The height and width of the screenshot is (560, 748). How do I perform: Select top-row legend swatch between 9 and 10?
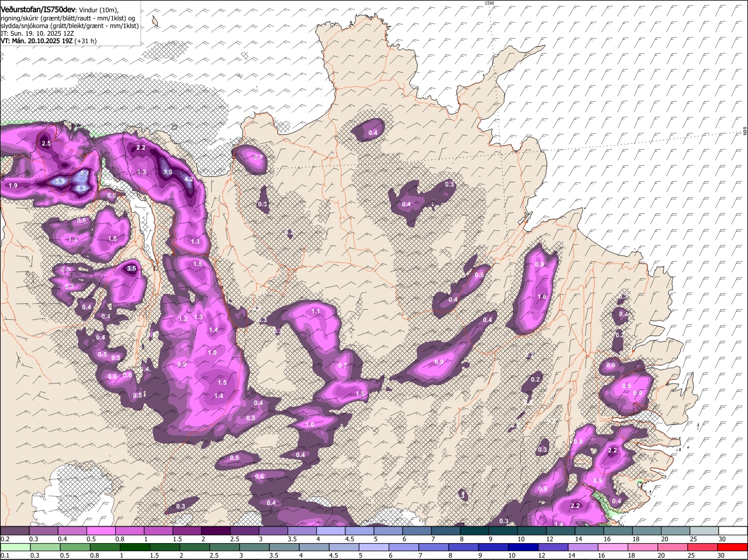(503, 530)
